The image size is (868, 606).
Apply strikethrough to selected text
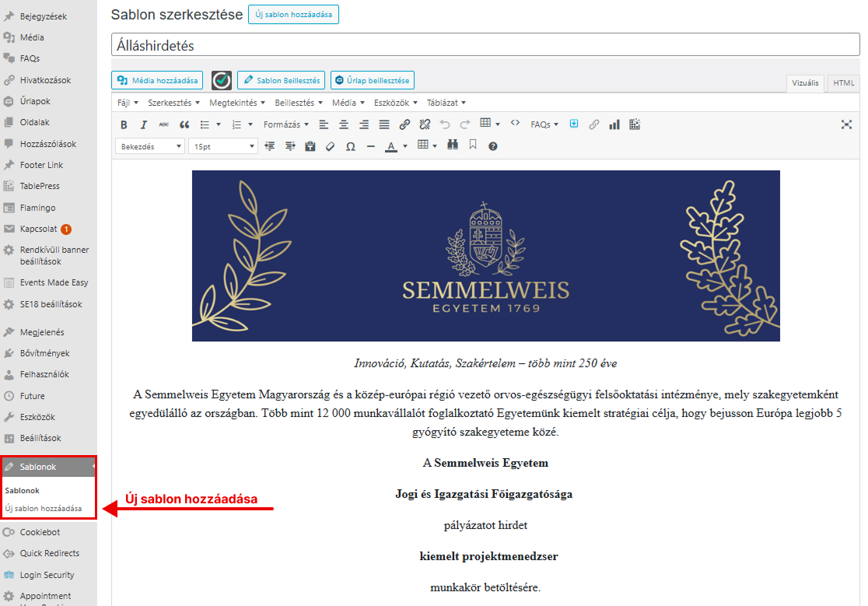click(x=164, y=125)
